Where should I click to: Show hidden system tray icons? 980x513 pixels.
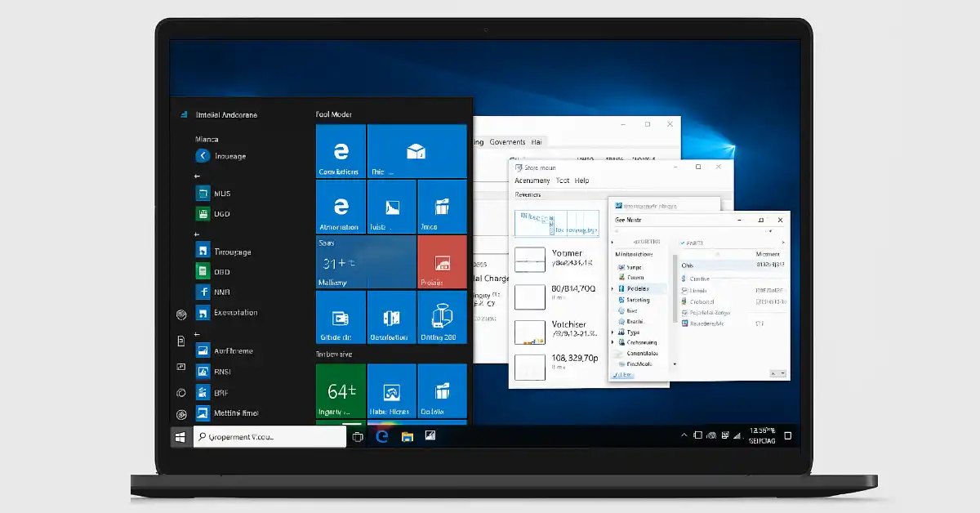(684, 436)
